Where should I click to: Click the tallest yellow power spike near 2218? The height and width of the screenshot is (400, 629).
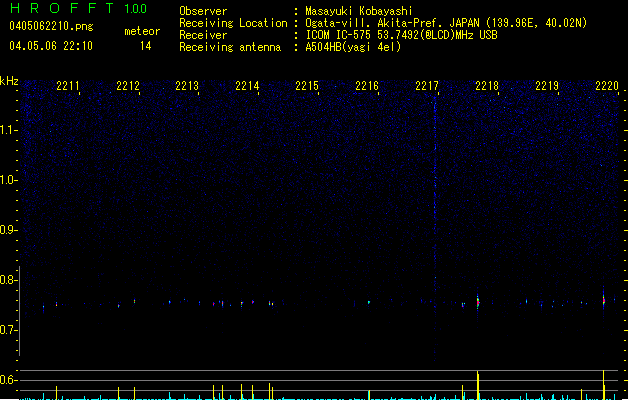tap(478, 385)
